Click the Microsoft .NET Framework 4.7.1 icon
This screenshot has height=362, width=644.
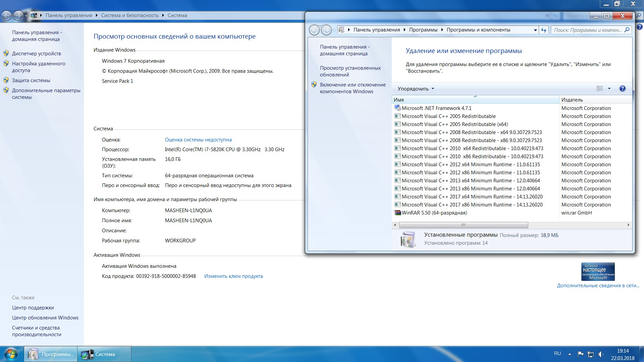(397, 108)
